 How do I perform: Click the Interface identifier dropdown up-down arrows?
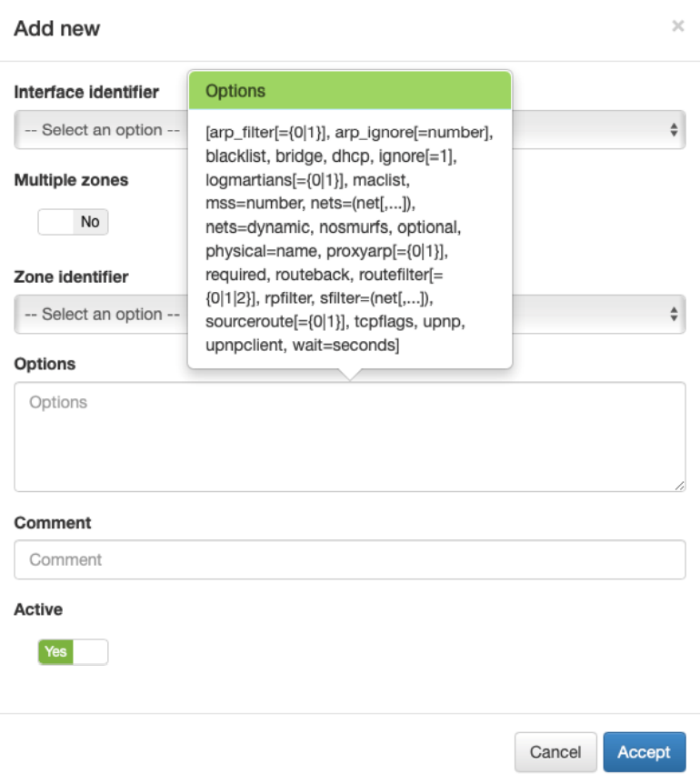pos(674,130)
